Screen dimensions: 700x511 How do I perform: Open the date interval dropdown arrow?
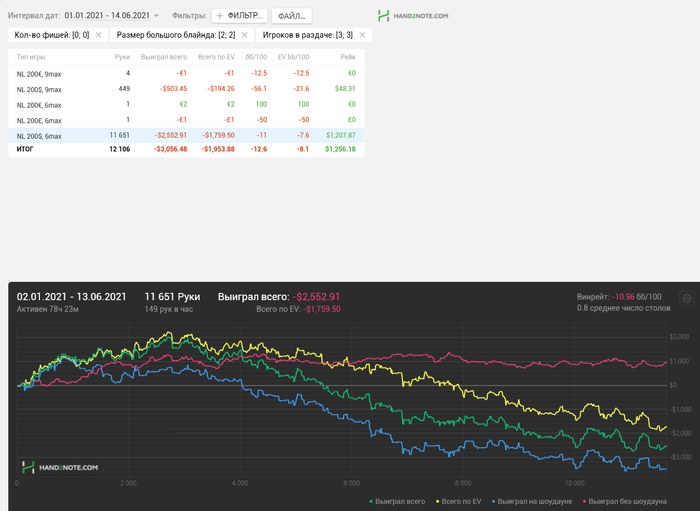tap(156, 16)
